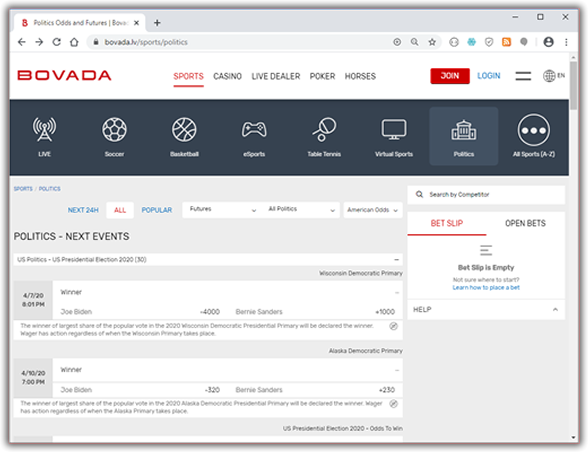Collapse the Wisconsin Winner market
The image size is (588, 452).
(397, 292)
